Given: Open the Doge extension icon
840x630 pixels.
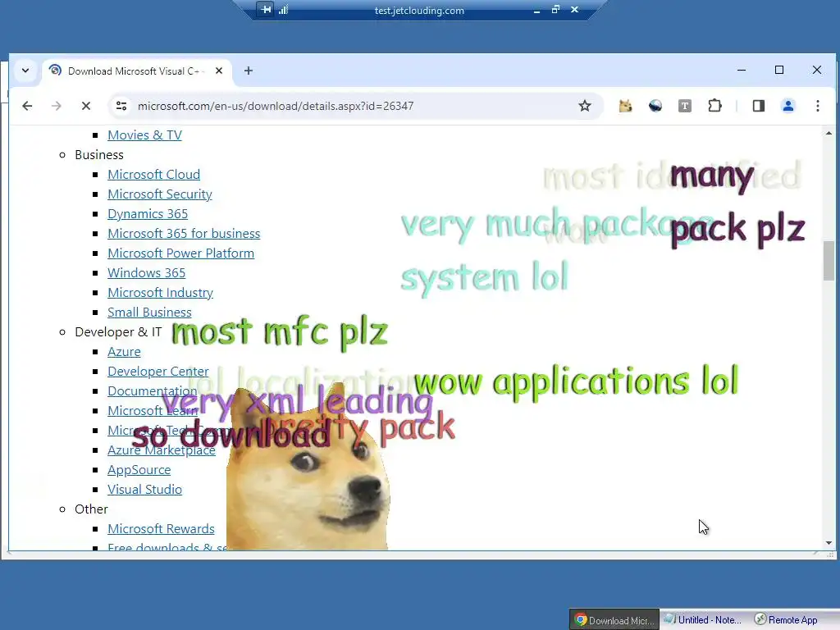Looking at the screenshot, I should pos(625,106).
